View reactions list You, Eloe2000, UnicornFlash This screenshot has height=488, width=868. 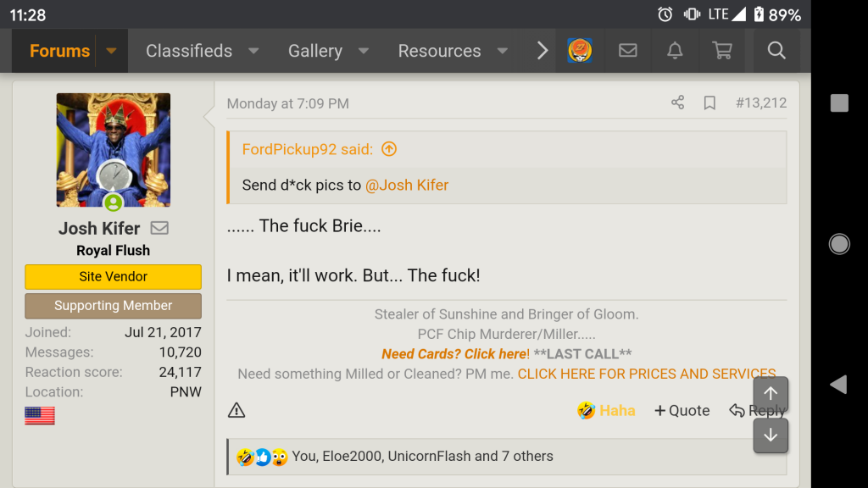(x=422, y=456)
